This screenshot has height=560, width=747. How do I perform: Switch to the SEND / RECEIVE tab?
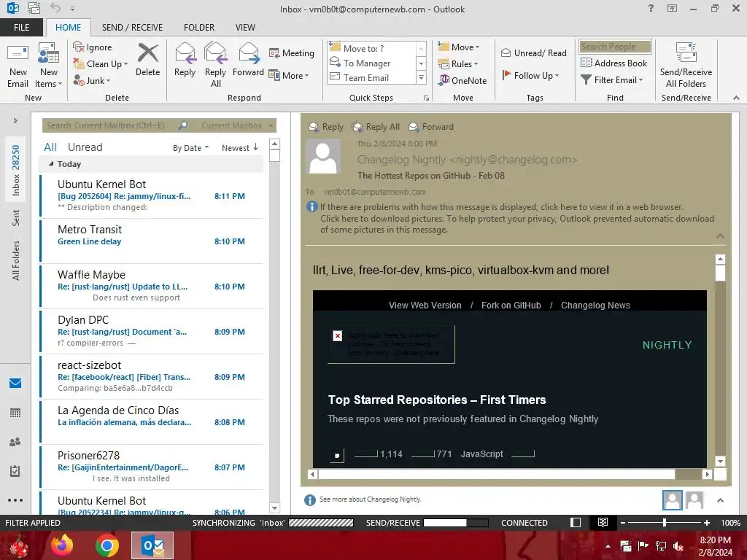click(132, 28)
